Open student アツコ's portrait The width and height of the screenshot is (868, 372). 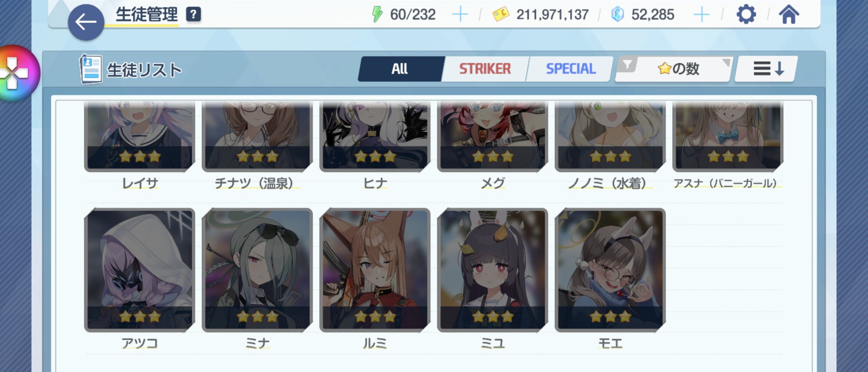(x=139, y=270)
